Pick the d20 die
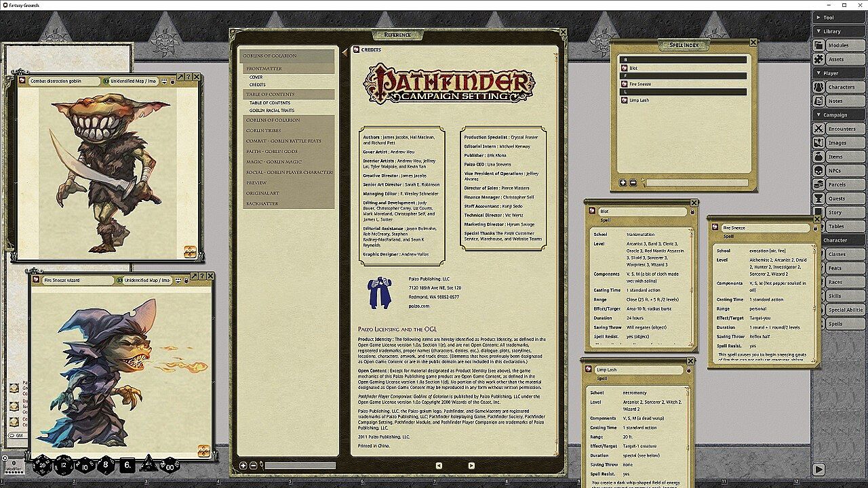868x488 pixels. [42, 465]
